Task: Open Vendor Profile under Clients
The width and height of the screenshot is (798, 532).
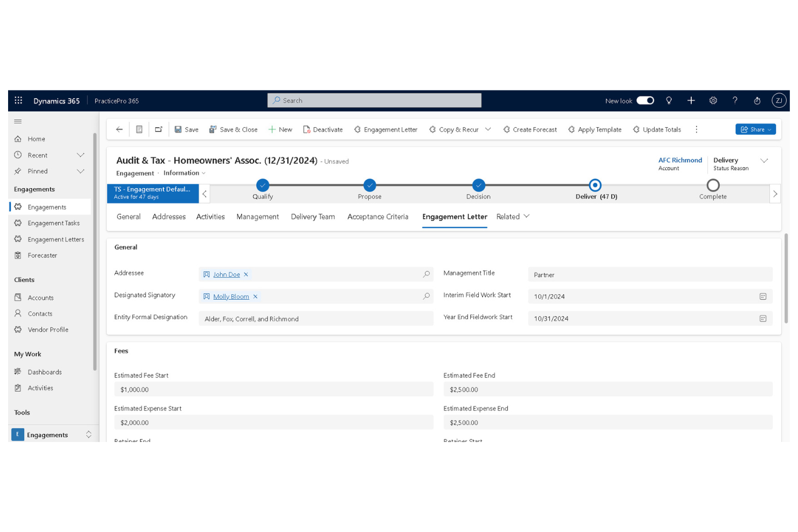Action: coord(48,329)
